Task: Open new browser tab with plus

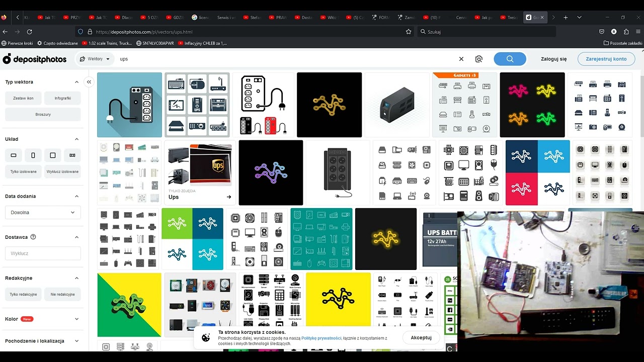Action: tap(566, 17)
